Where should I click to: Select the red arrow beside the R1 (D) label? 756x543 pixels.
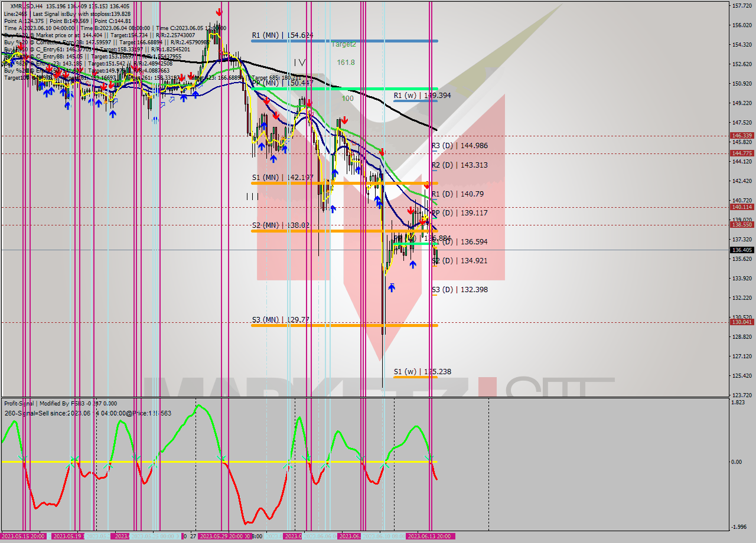point(426,185)
